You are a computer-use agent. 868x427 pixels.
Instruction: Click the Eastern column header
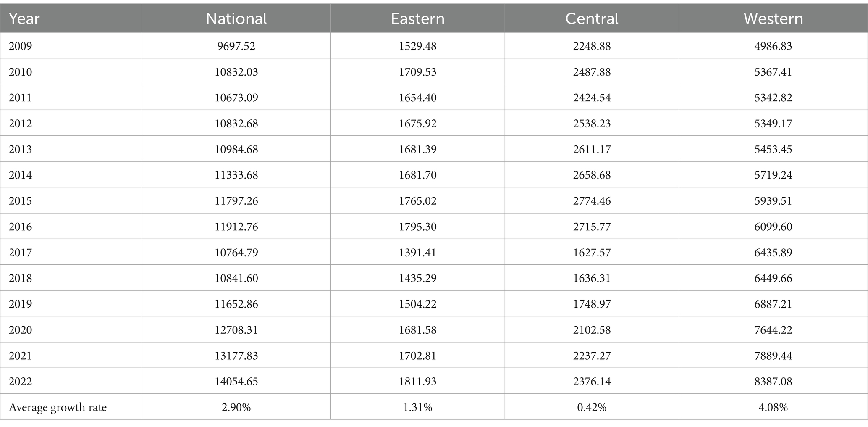coord(418,18)
